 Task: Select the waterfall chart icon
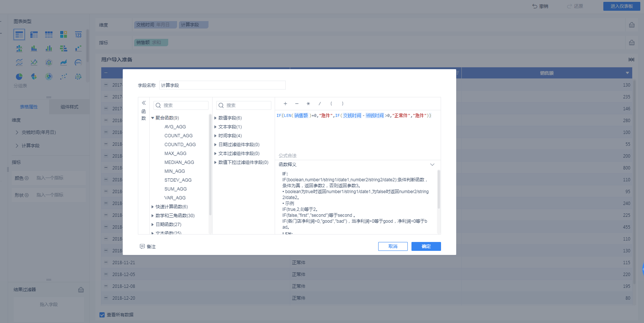78,48
